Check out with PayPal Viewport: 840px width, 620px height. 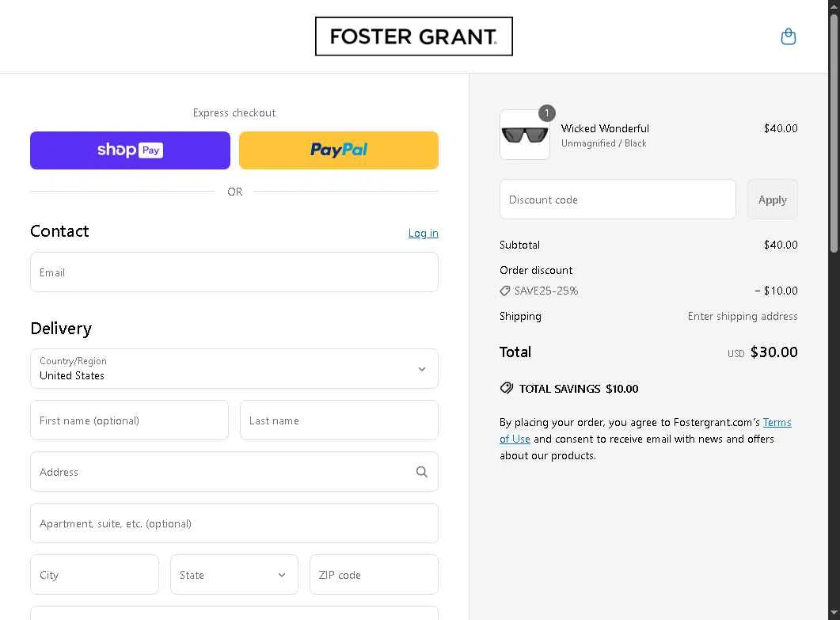point(339,150)
